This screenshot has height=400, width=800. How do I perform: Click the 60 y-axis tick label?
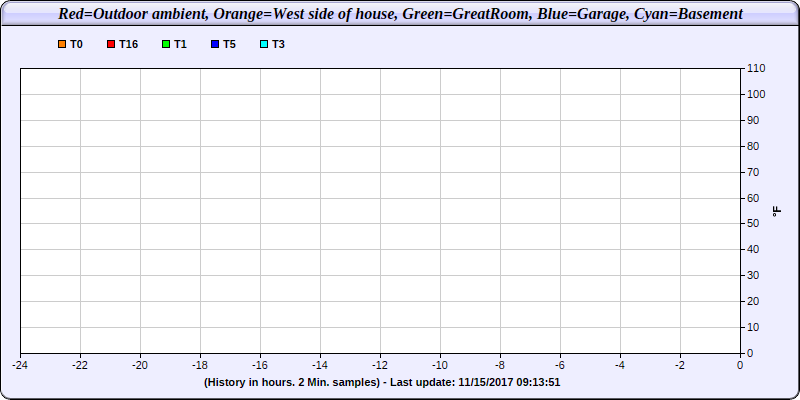click(753, 198)
